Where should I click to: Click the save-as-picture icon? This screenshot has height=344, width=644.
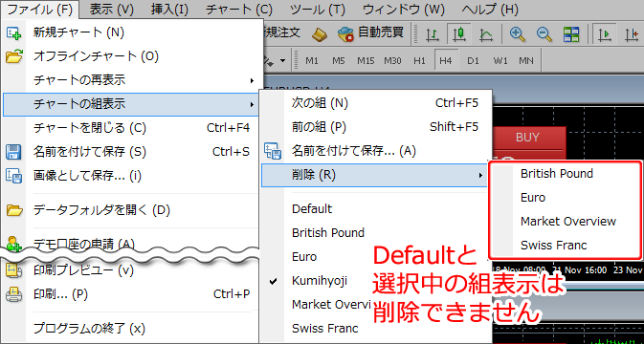[13, 177]
